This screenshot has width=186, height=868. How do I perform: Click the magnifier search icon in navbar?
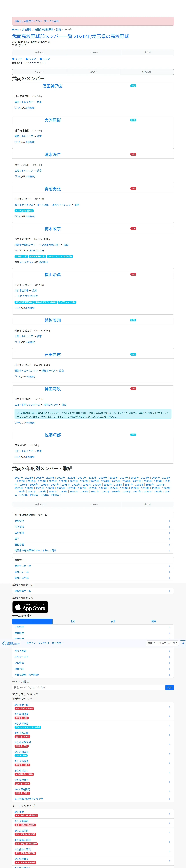(183, 643)
